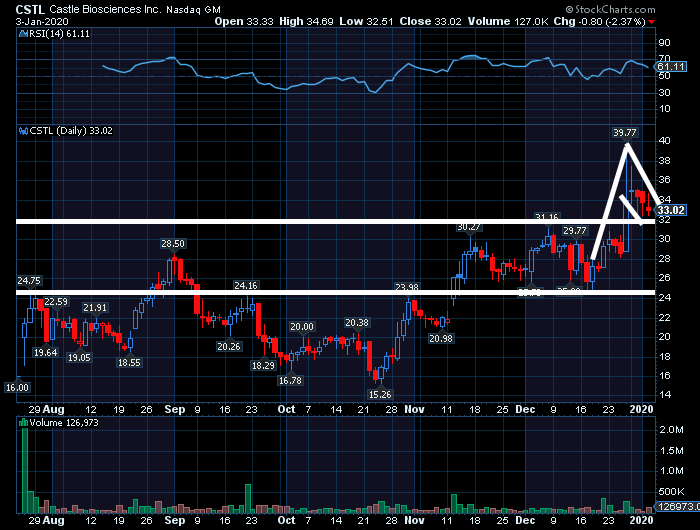Click the volume bars icon beside Volume 126,973

[23, 423]
